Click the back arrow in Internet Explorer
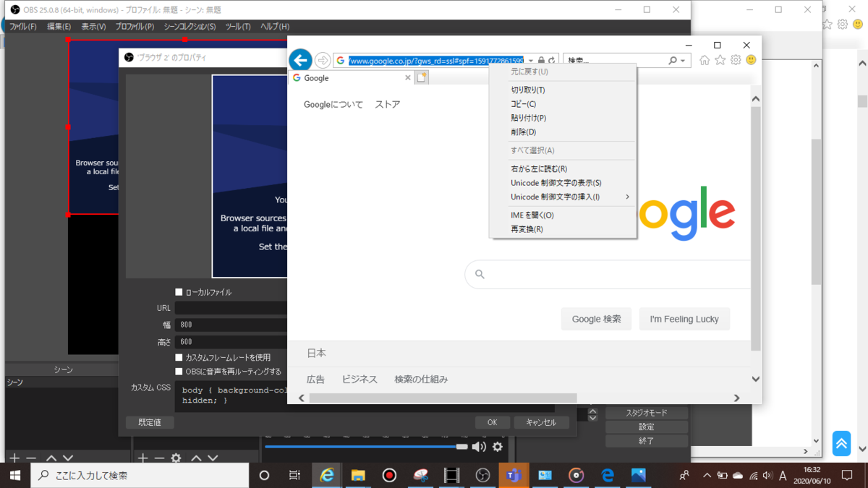The image size is (868, 488). coord(300,60)
